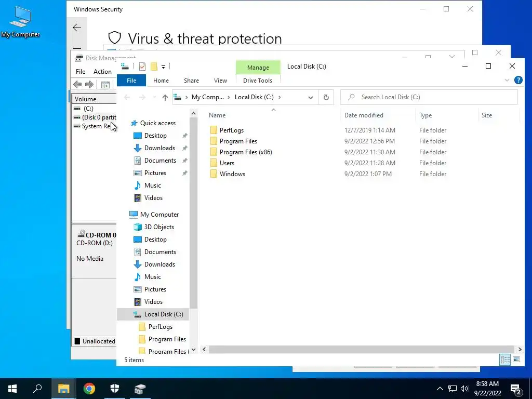
Task: Expand chevron after Local Disk (C:) breadcrumb
Action: pos(280,97)
